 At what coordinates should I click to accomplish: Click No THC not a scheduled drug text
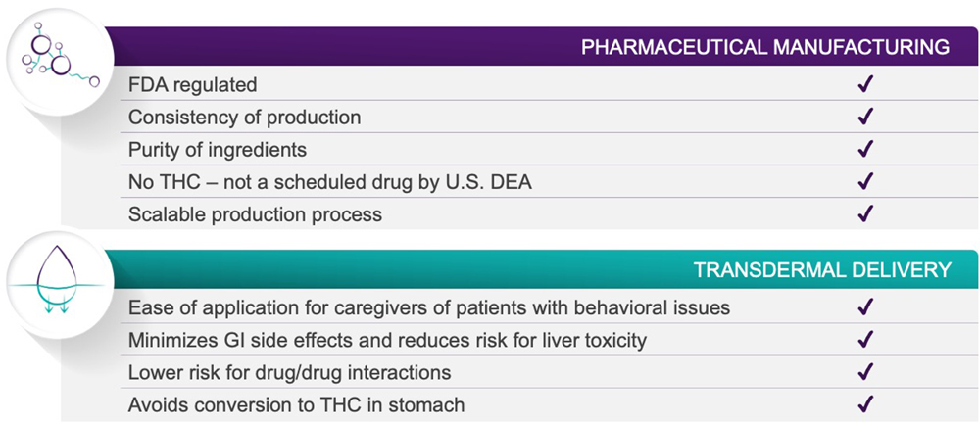tap(330, 182)
